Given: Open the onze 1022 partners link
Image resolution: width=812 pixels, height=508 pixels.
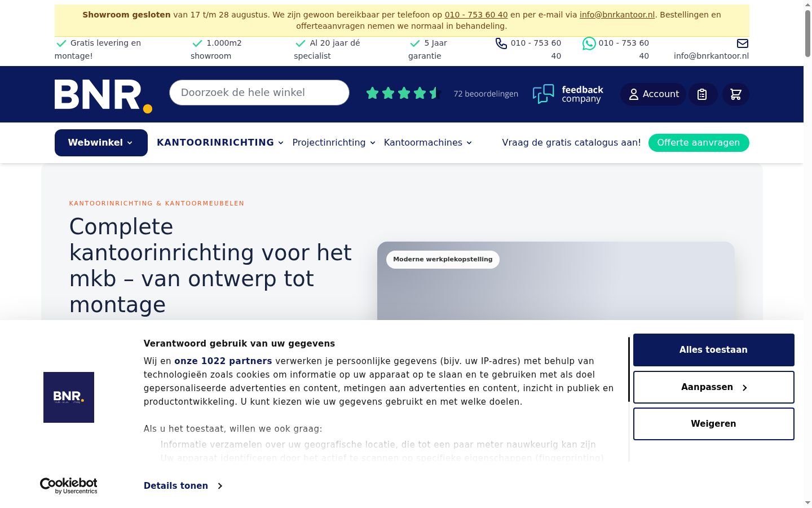Looking at the screenshot, I should point(223,361).
